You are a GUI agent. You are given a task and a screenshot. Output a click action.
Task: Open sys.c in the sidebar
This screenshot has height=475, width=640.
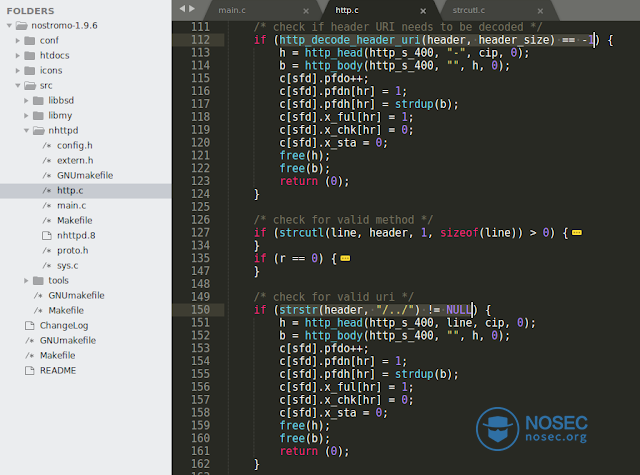67,266
